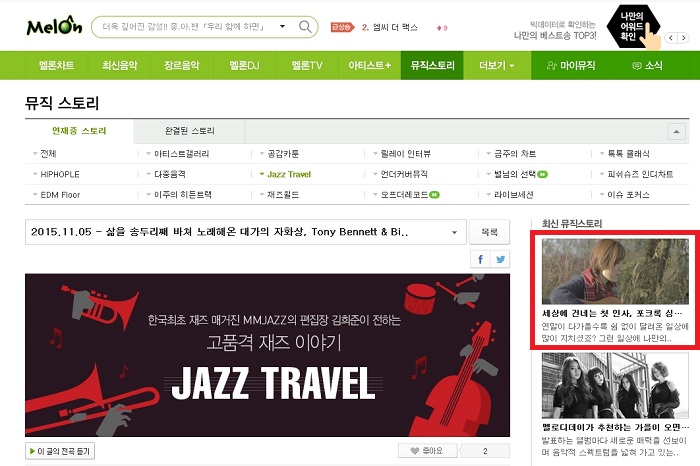Image resolution: width=700 pixels, height=466 pixels.
Task: Open the 최신음악 menu
Action: click(119, 65)
